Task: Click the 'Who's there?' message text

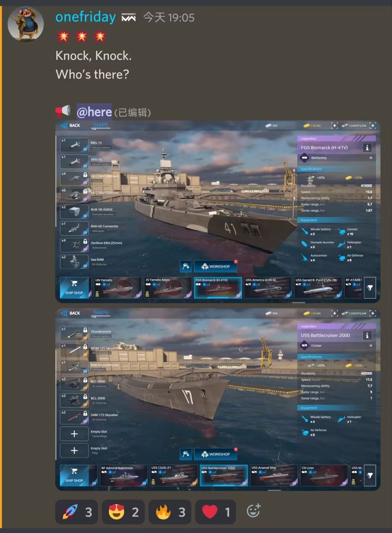Action: [92, 74]
